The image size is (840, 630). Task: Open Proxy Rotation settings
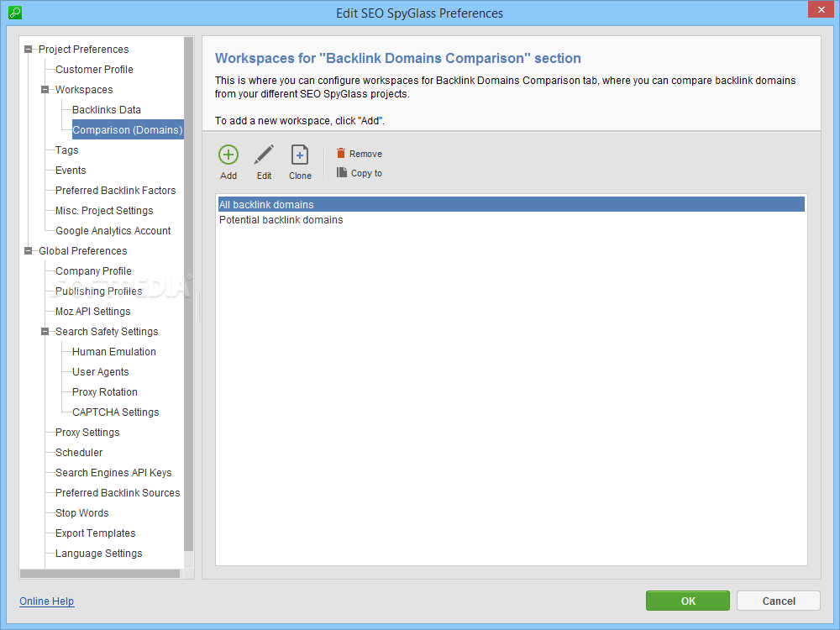click(105, 392)
